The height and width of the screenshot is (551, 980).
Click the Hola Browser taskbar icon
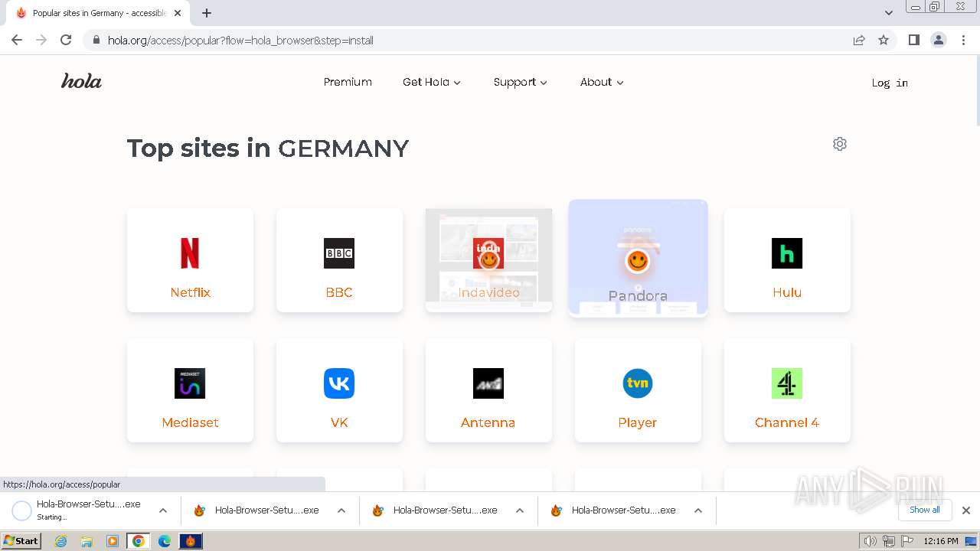[x=191, y=541]
